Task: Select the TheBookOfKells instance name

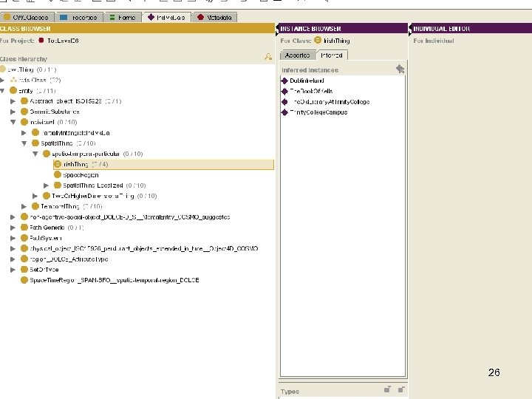Action: (311, 92)
